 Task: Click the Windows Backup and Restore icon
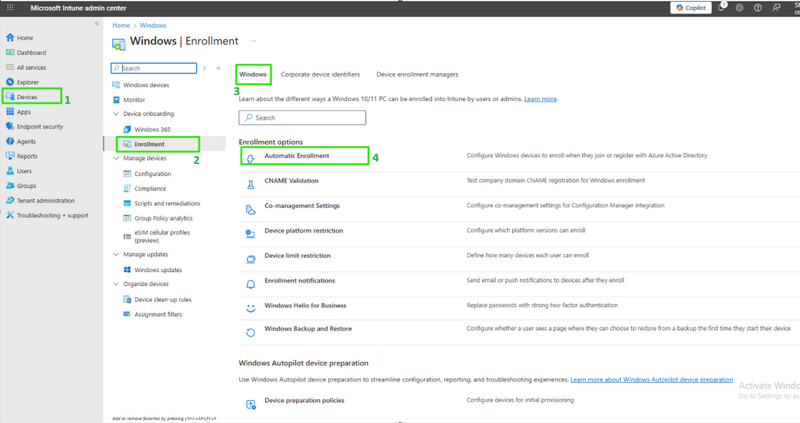point(250,331)
